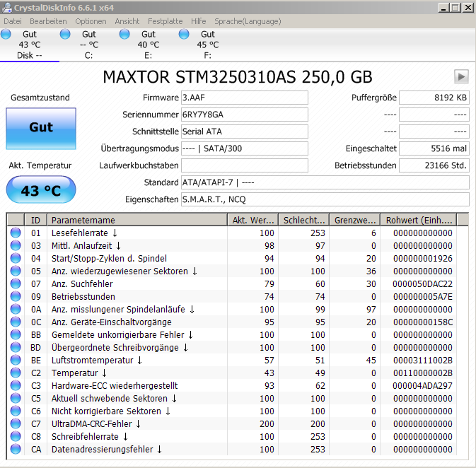The width and height of the screenshot is (476, 468).
Task: Click status icon of Gemeldete unkorrigierbare Fehler row
Action: 16,335
